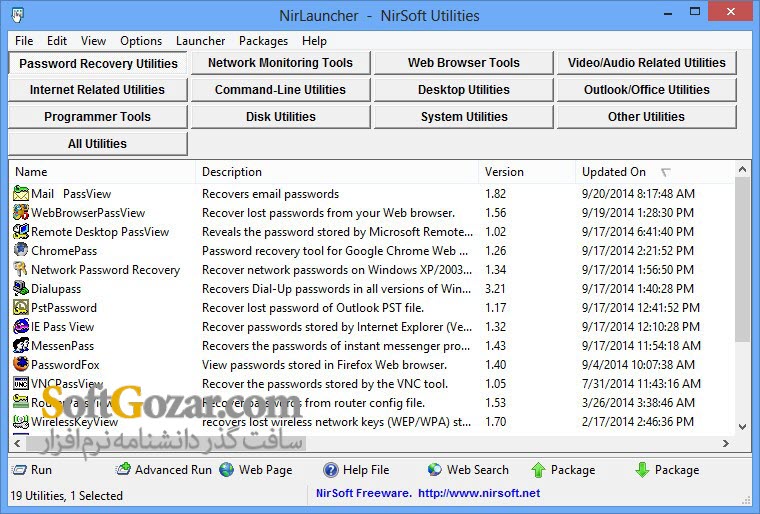Click the horizontal scrollbar left arrow

17,443
